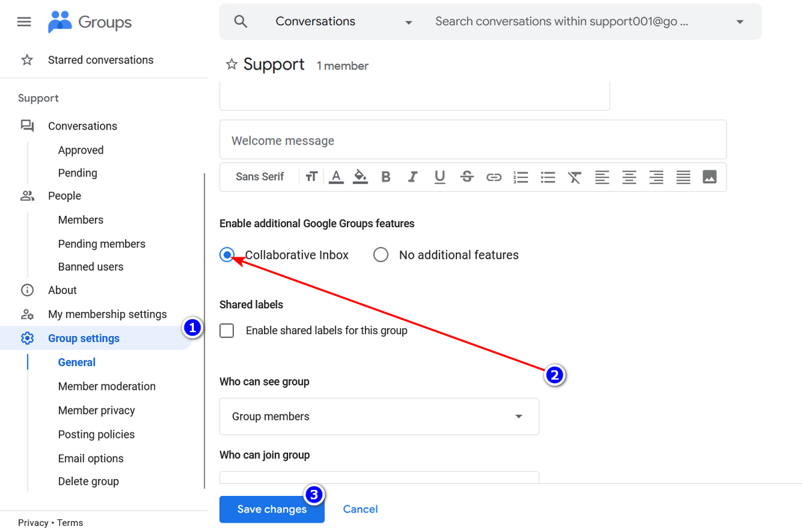Insert a numbered list

(521, 177)
